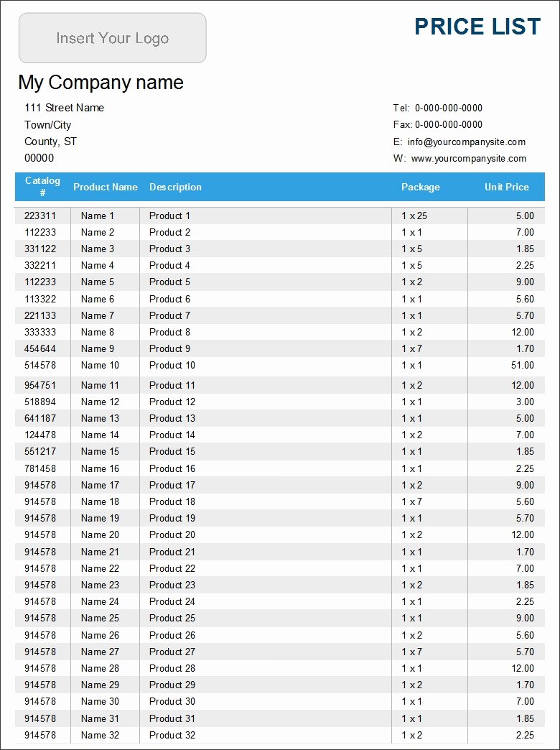Select the 3.00 unit price
The width and height of the screenshot is (560, 750).
pos(525,402)
